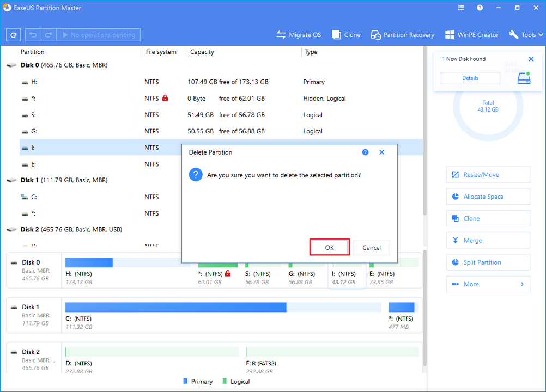Click the D: (NTFS) block on Disk 2 map
Viewport: 546px width, 392px height.
[152, 360]
